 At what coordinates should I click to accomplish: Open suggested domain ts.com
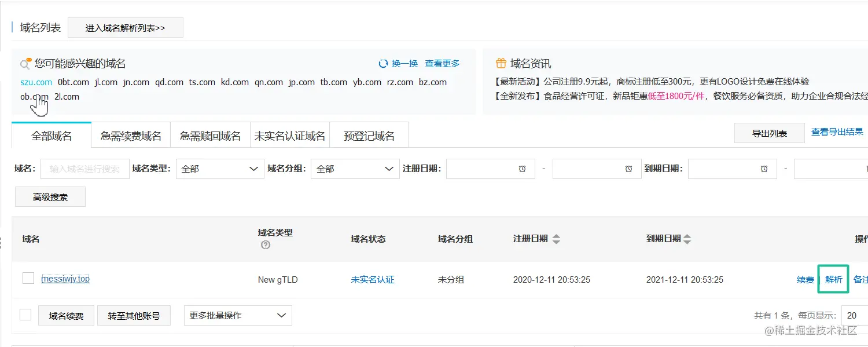click(x=202, y=82)
